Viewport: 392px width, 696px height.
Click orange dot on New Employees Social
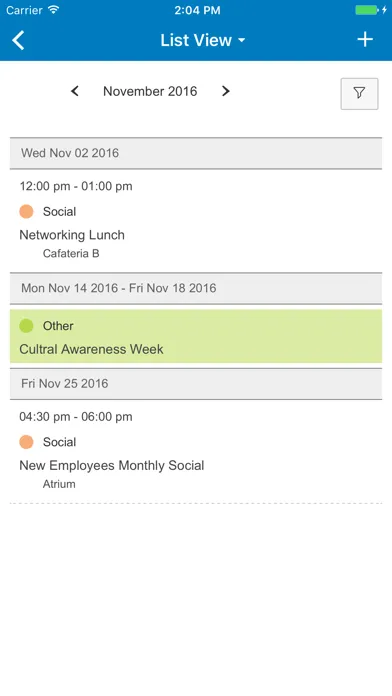click(26, 442)
